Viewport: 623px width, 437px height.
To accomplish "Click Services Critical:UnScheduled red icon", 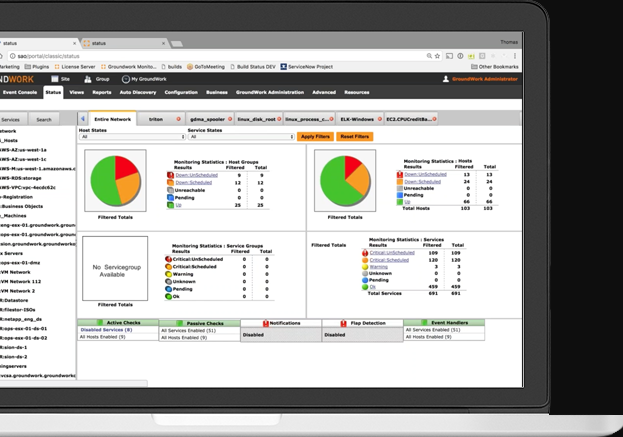I will pyautogui.click(x=365, y=253).
